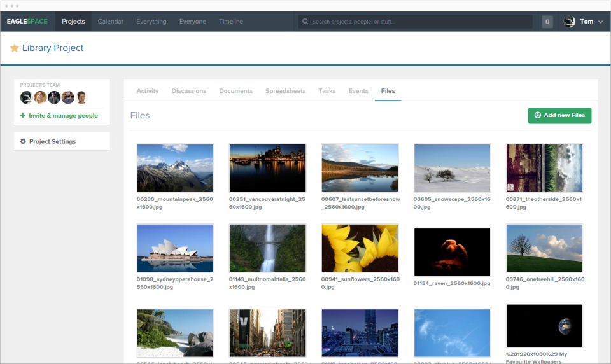This screenshot has height=364, width=611.
Task: Open the lastsunsetbeforesnow thumbnail
Action: (x=360, y=167)
